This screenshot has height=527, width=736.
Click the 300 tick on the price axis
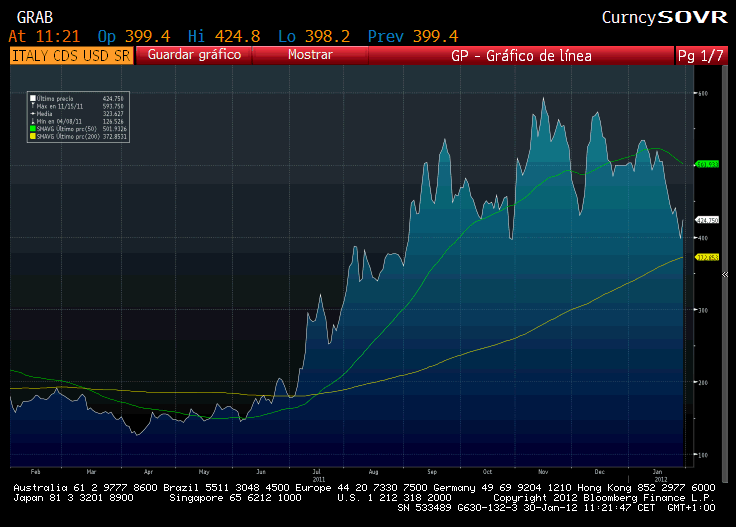(703, 310)
